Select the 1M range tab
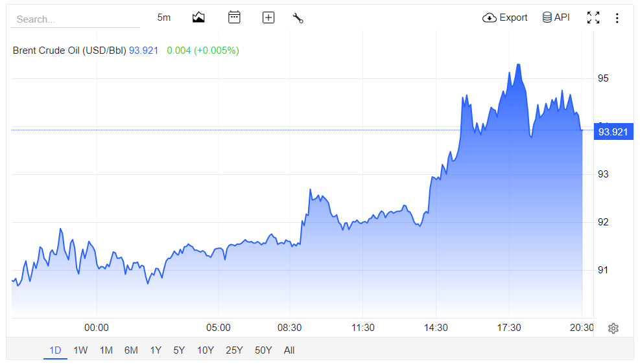This screenshot has width=640, height=364. coord(106,350)
